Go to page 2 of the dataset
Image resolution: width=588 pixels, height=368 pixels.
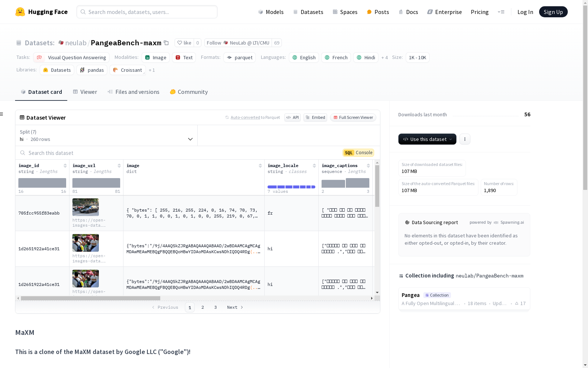coord(202,307)
